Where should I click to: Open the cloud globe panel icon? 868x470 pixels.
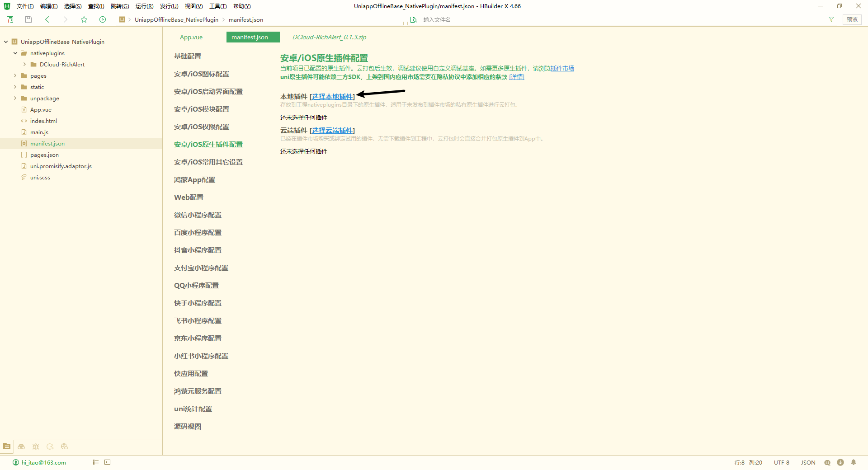65,446
